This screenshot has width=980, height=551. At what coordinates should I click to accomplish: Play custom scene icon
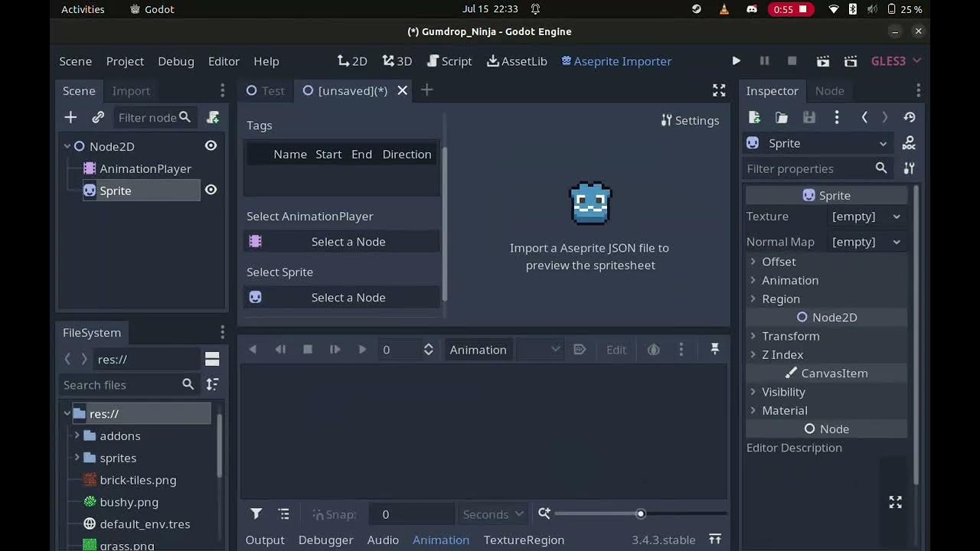851,61
